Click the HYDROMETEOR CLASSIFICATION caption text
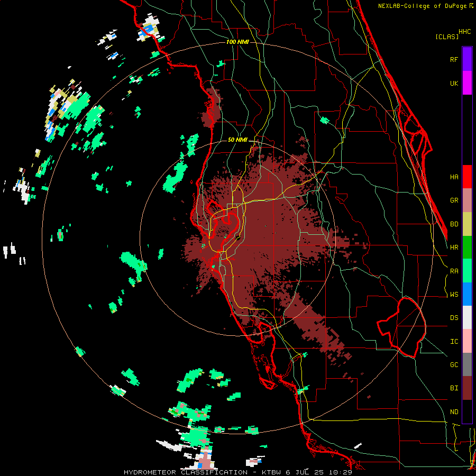Screen dimensions: 476x476 pyautogui.click(x=186, y=472)
